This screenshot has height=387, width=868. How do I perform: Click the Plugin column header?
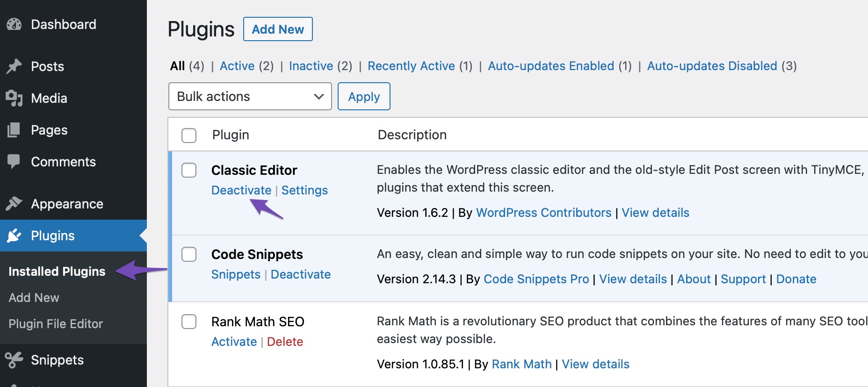pos(231,135)
